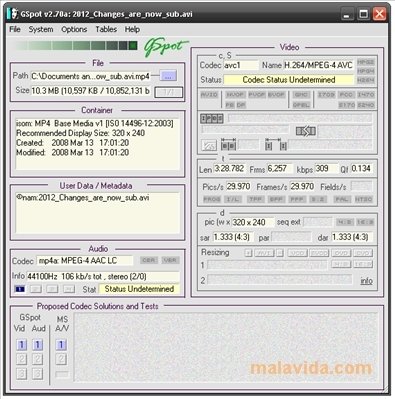395x399 pixels.
Task: Click the PROG indicator
Action: click(212, 199)
